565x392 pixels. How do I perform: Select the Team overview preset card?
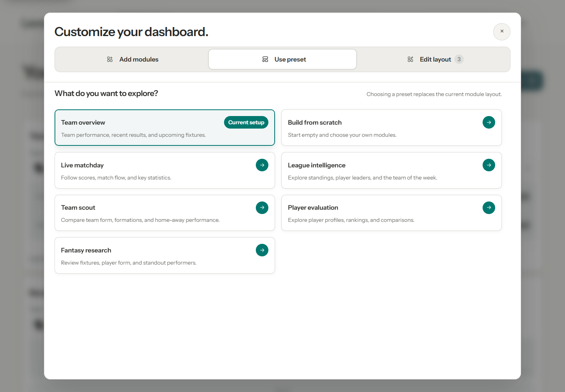coord(165,128)
